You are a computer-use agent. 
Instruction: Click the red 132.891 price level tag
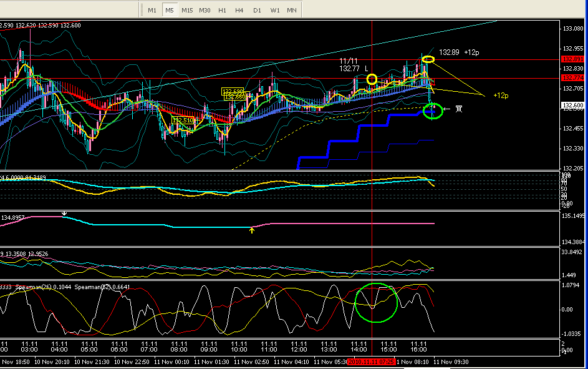[x=572, y=59]
